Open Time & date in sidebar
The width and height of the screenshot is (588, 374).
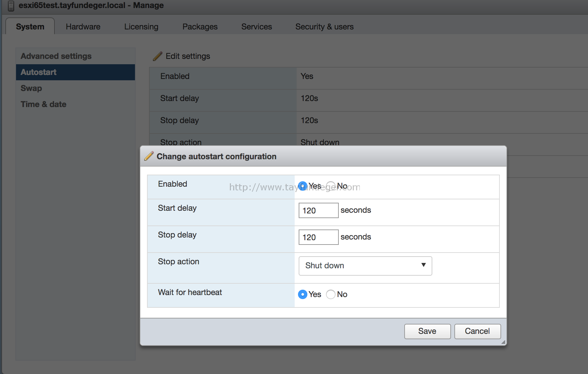tap(76, 104)
